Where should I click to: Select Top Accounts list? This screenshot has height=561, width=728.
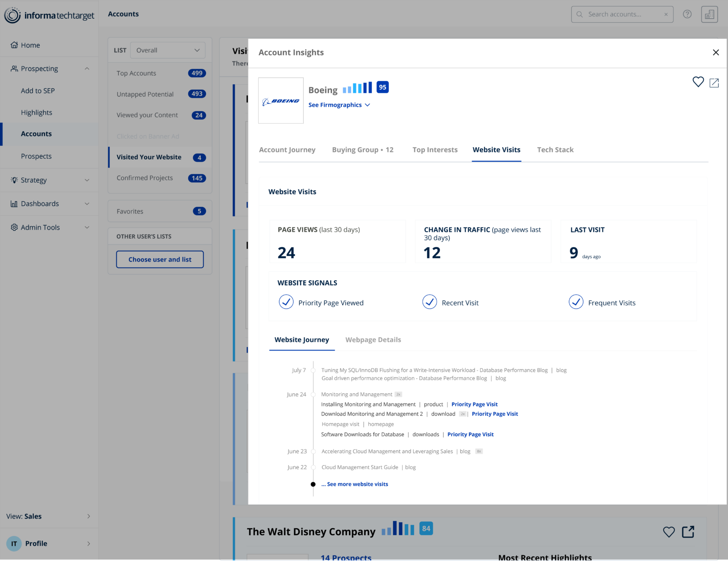(160, 73)
